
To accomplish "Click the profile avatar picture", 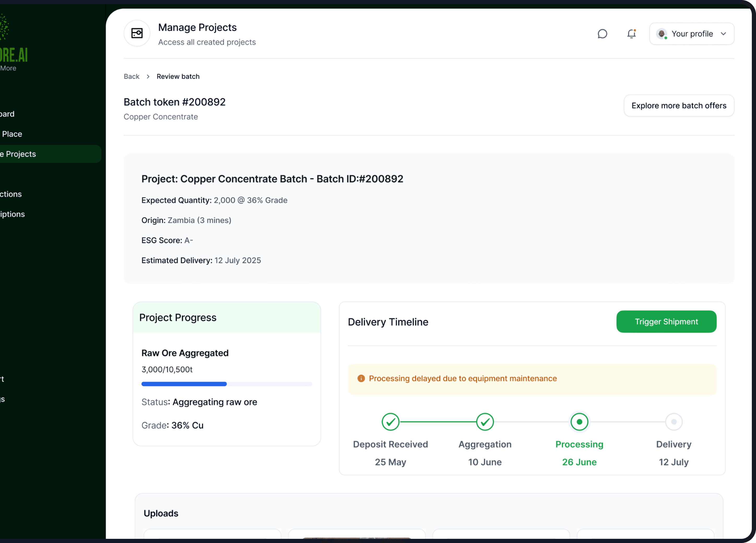I will pyautogui.click(x=661, y=34).
